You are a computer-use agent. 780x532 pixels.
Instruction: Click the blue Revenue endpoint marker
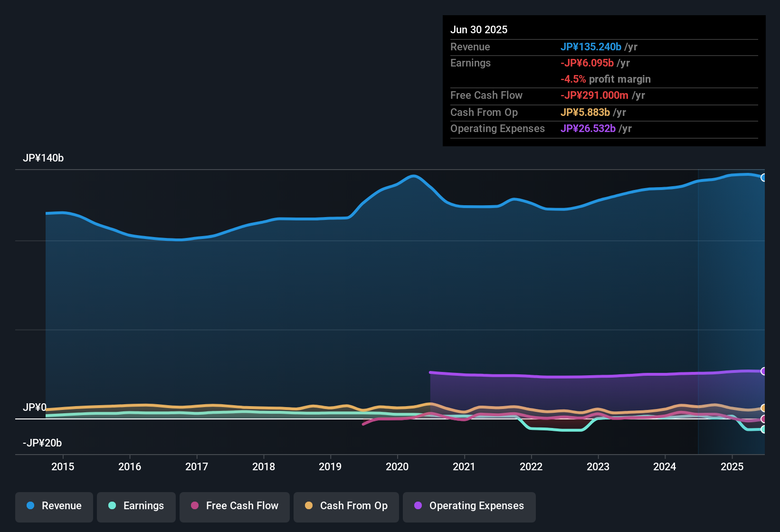764,178
